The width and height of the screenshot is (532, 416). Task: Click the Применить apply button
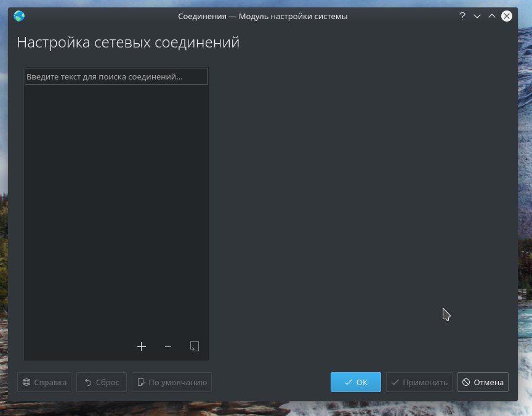coord(419,382)
